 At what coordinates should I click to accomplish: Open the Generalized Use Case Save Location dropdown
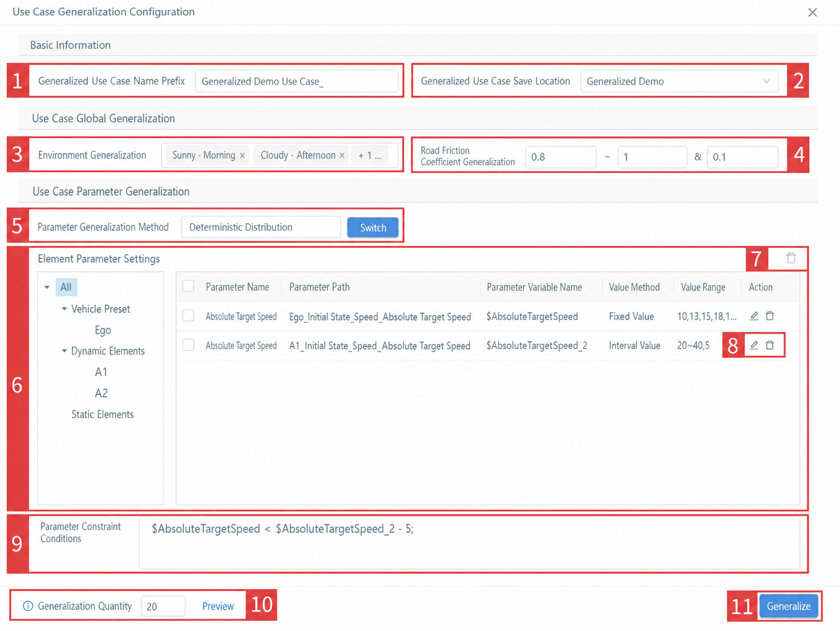[x=679, y=81]
